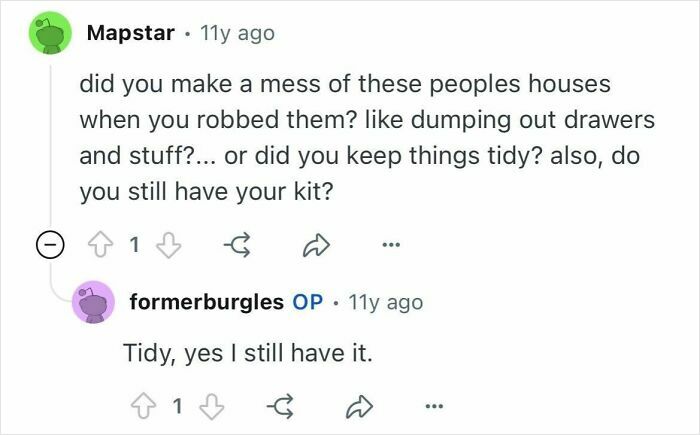Award the formerburgles reply
The height and width of the screenshot is (435, 700).
pyautogui.click(x=280, y=406)
